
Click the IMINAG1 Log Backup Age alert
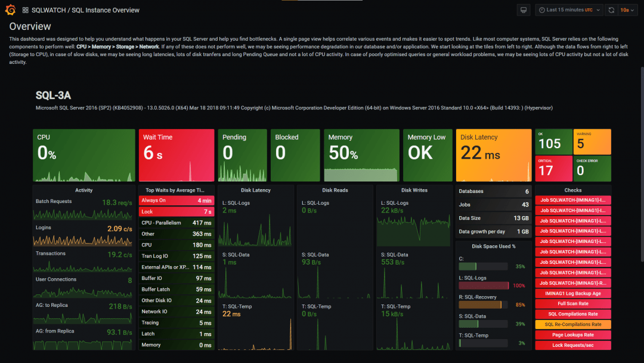click(x=572, y=293)
